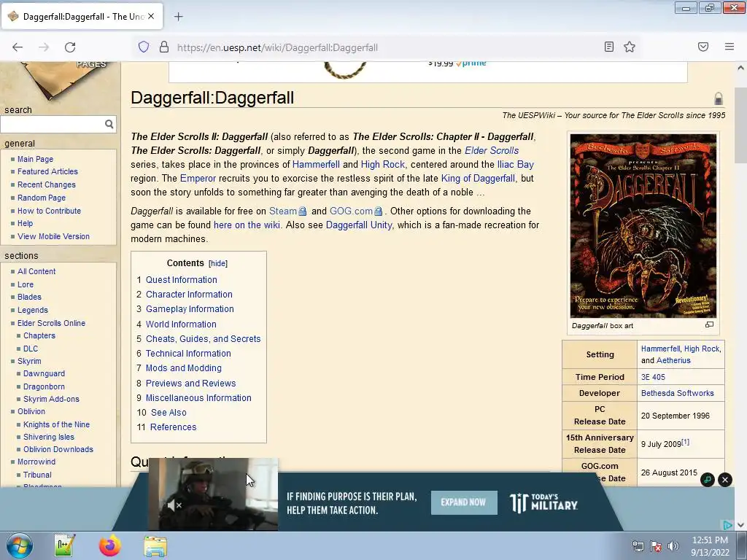747x560 pixels.
Task: Close the bottom banner ad
Action: click(x=725, y=480)
